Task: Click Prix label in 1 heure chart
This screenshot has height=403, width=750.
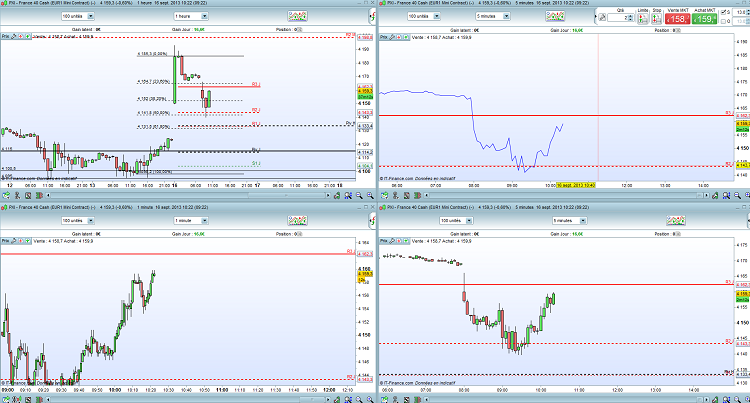Action: click(x=5, y=36)
